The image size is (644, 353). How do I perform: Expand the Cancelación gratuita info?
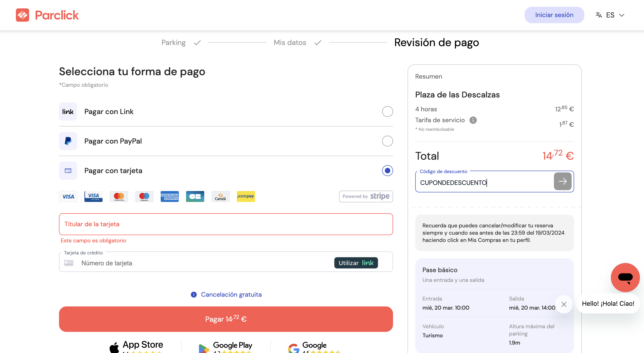tap(231, 294)
